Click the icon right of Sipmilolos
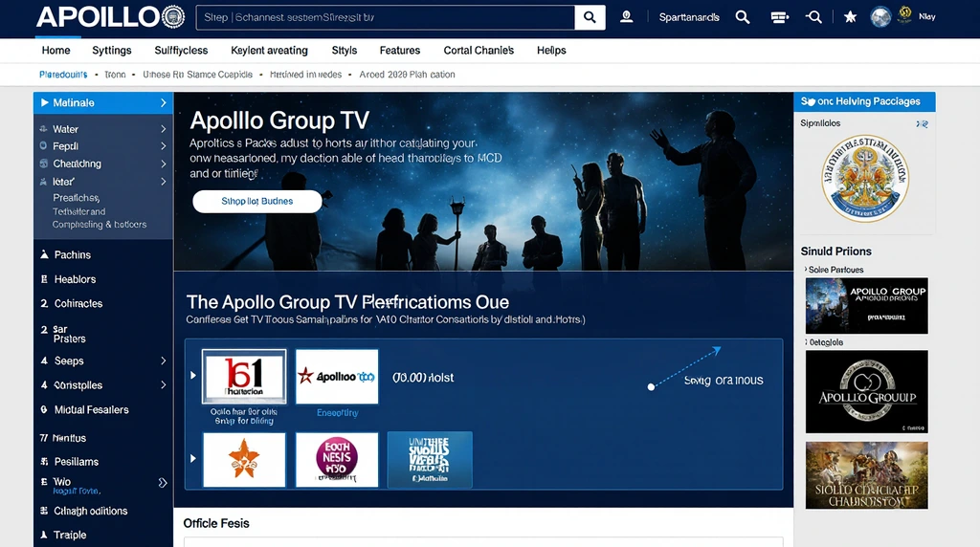This screenshot has height=547, width=980. click(x=922, y=123)
